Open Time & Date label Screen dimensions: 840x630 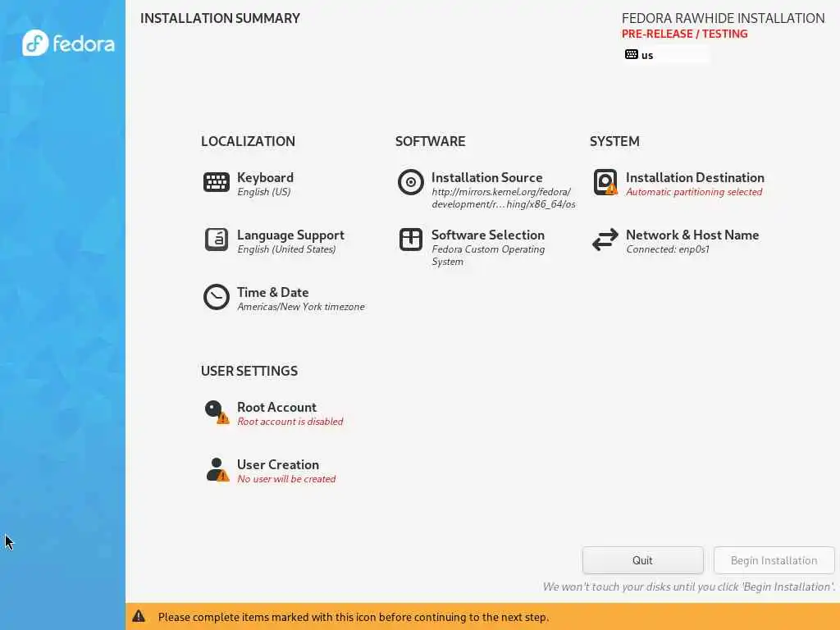coord(272,292)
